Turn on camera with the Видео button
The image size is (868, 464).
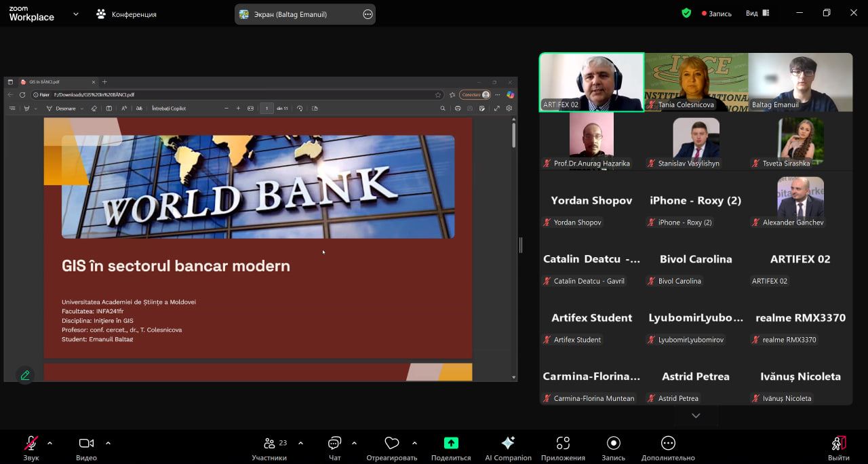tap(86, 448)
